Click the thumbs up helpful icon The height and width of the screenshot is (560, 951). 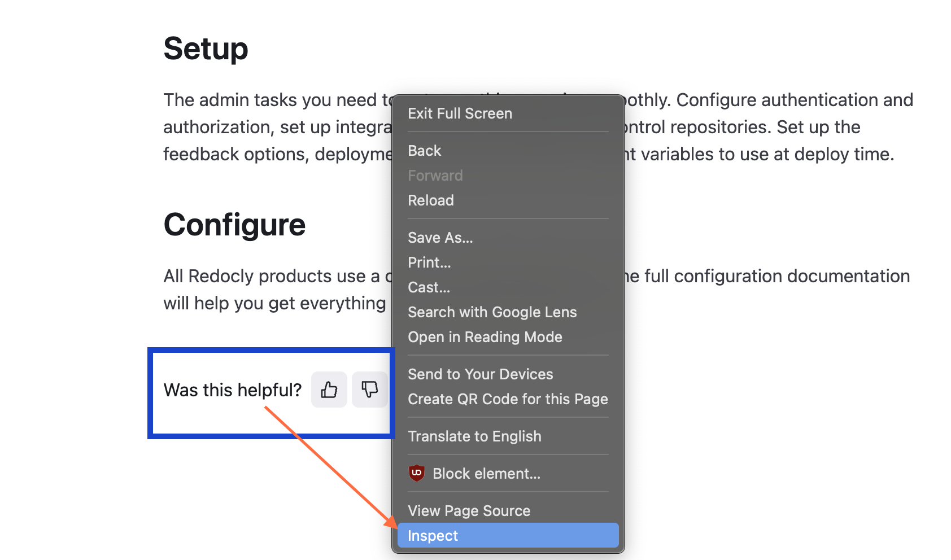[x=329, y=390]
